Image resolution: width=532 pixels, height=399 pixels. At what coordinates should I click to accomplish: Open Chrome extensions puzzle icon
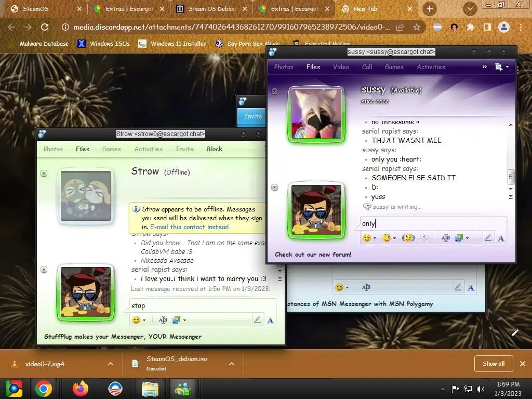coord(471,27)
